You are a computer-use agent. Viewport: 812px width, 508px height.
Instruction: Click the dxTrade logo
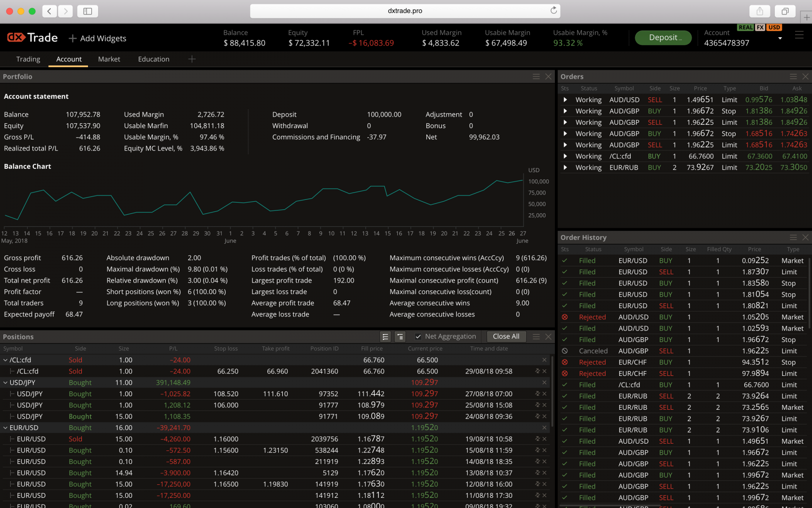tap(32, 37)
